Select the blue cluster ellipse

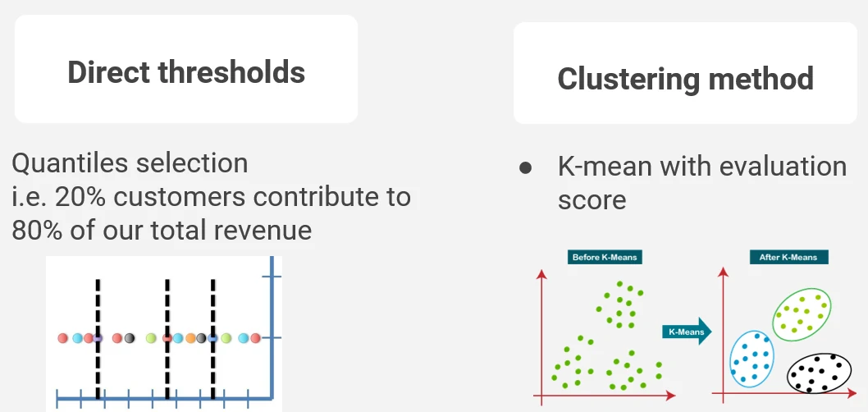pos(752,358)
